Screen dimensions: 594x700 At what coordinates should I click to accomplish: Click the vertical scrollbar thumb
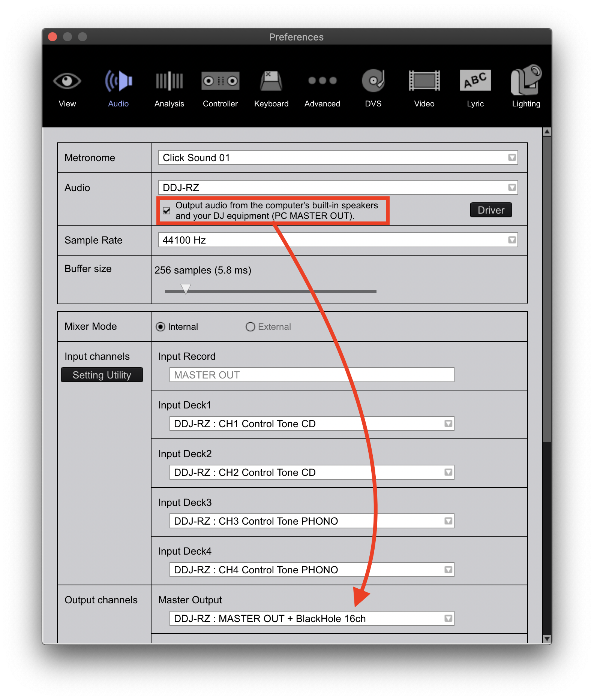[547, 289]
